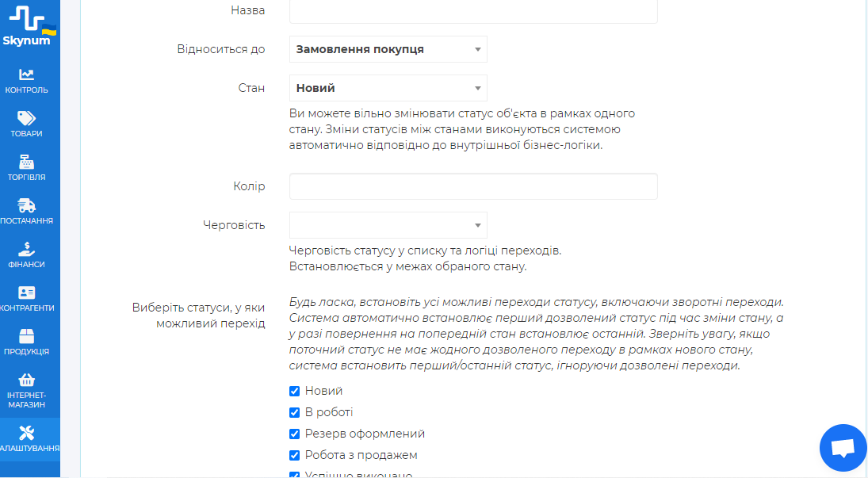Open the Товари tags icon

27,118
